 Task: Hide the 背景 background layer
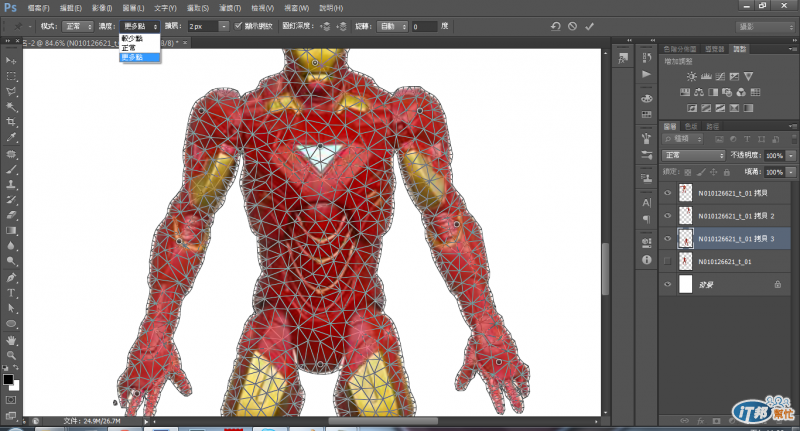pos(667,284)
